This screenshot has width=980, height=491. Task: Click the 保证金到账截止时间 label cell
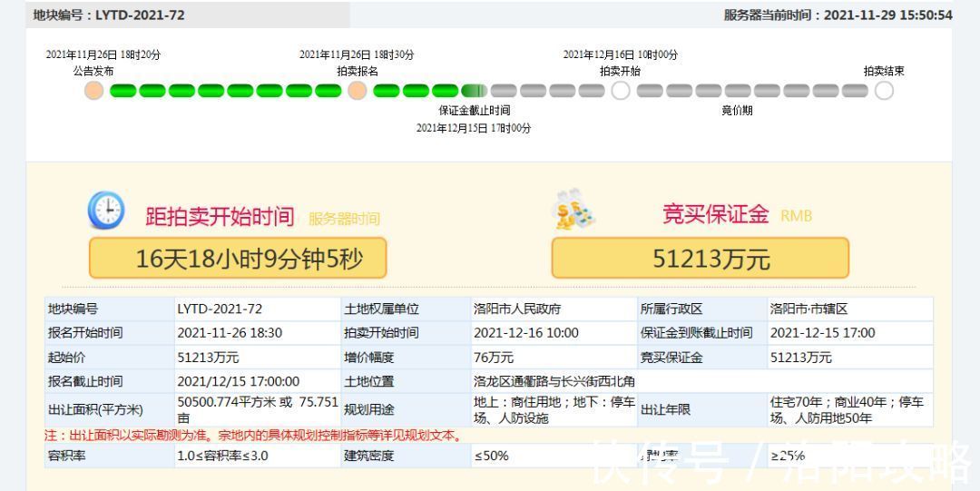click(701, 333)
